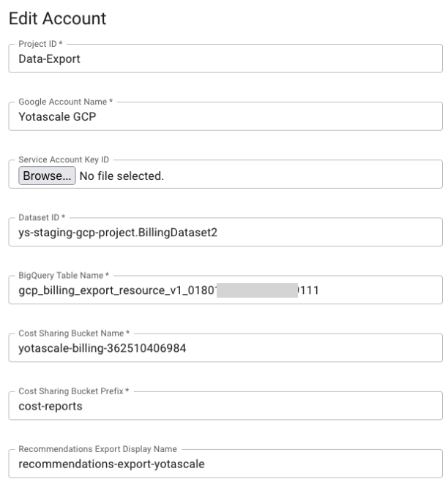Click the "BigQuery Table Name" label

coord(64,275)
